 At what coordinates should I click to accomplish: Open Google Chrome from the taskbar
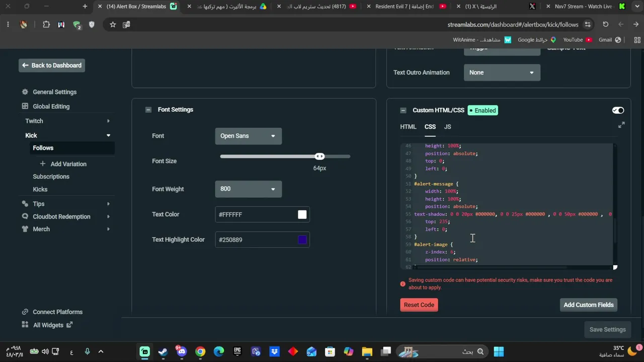[200, 351]
